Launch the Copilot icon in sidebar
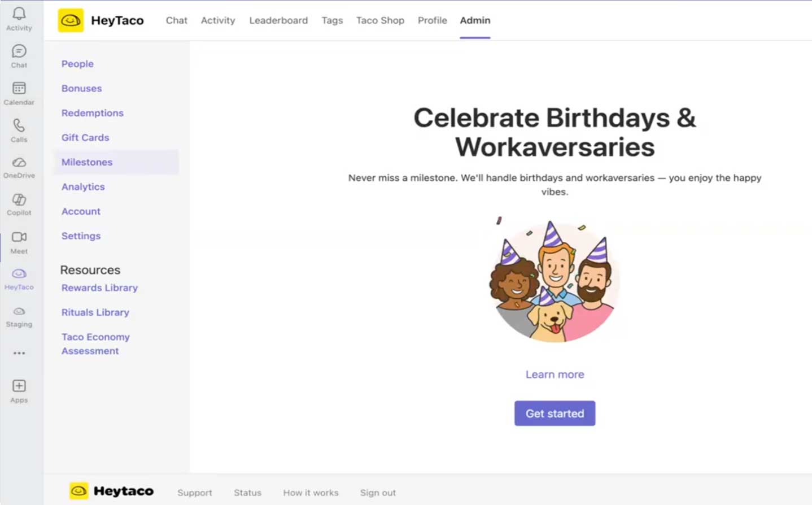 (19, 200)
